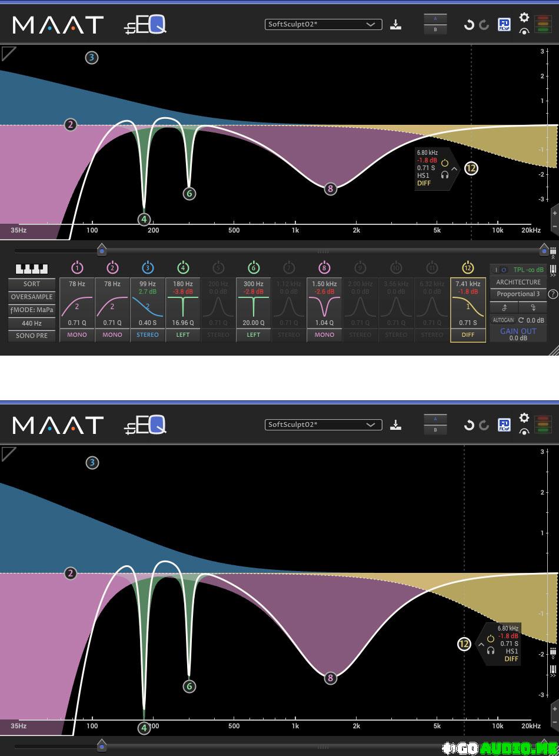559x756 pixels.
Task: Click the help question mark beside Proportional 3
Action: click(553, 294)
